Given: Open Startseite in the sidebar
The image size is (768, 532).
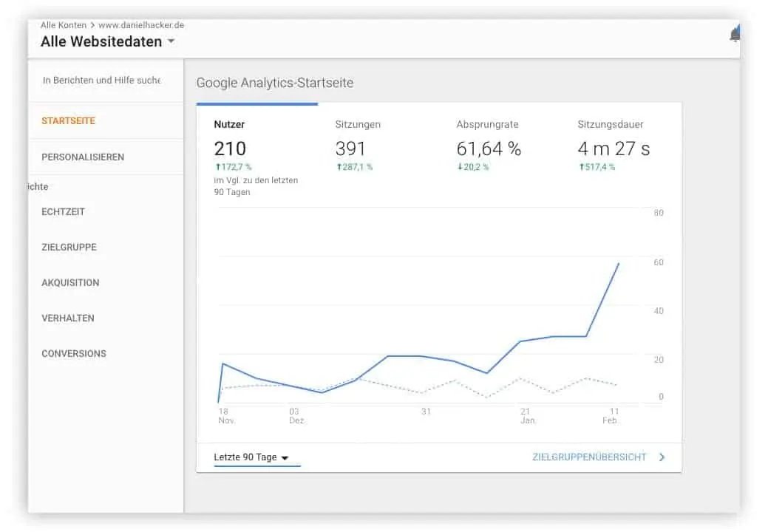Looking at the screenshot, I should click(68, 121).
